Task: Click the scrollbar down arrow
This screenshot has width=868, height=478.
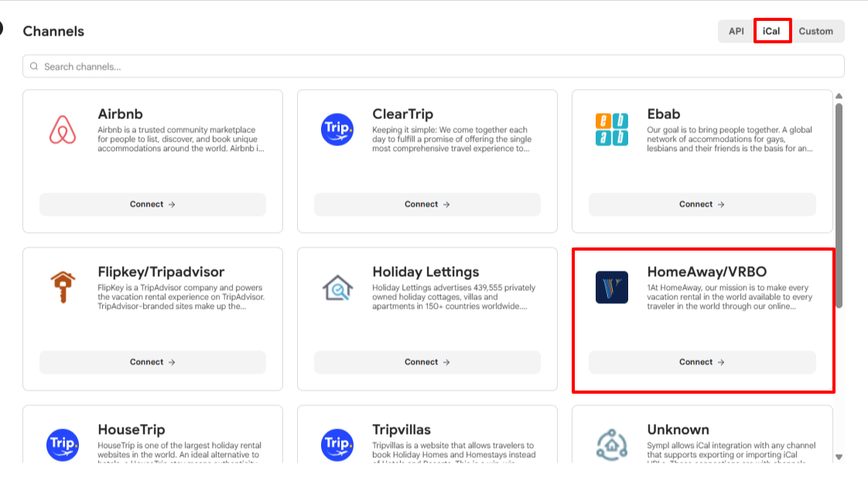Action: click(x=839, y=457)
